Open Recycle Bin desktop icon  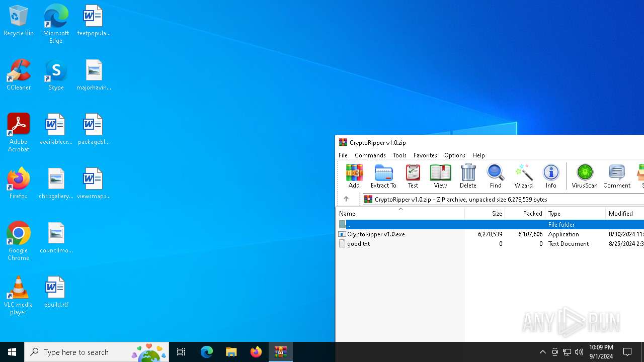[19, 21]
